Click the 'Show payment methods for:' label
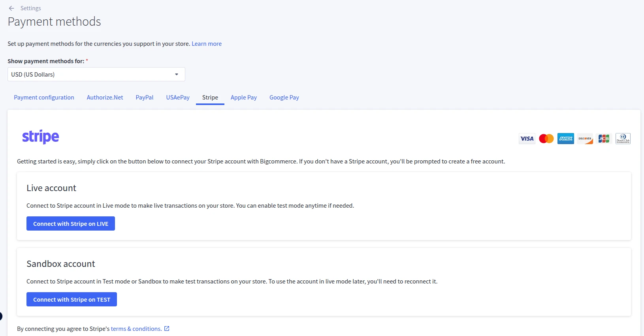Viewport: 644px width, 336px height. [46, 61]
